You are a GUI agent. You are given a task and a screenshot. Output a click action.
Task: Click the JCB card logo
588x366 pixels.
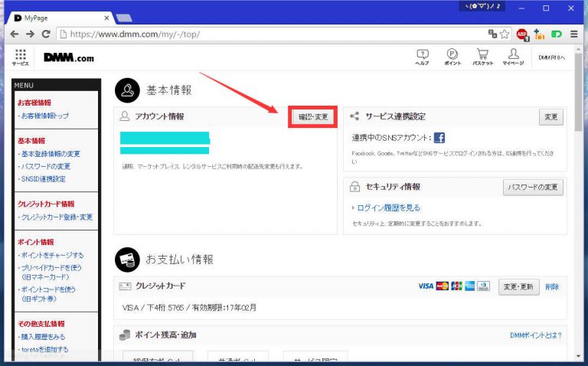pos(456,286)
